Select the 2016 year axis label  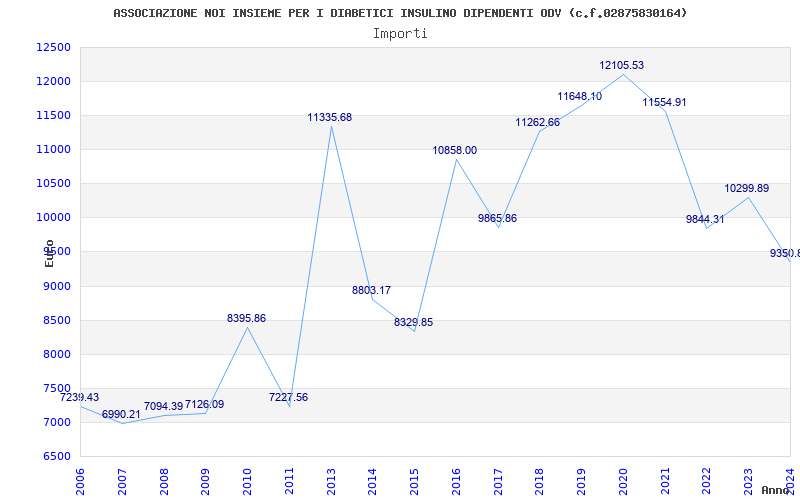[x=456, y=482]
